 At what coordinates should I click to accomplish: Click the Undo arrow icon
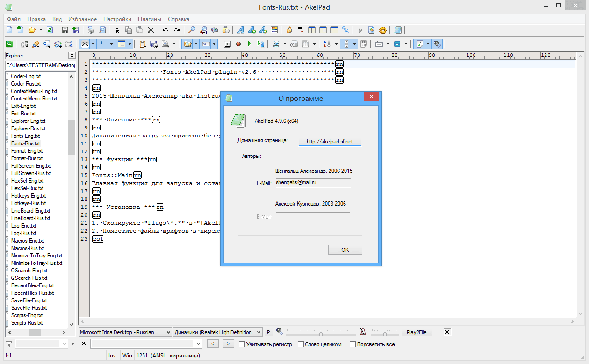[165, 30]
